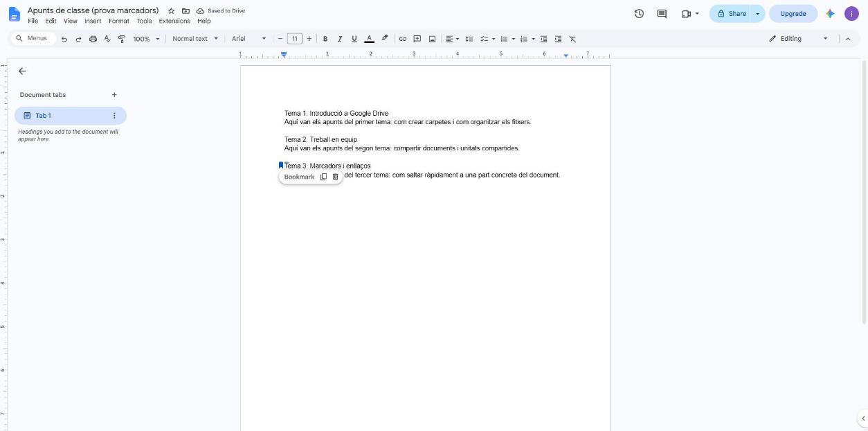
Task: Clear formatting with the toolbar icon
Action: [x=572, y=39]
